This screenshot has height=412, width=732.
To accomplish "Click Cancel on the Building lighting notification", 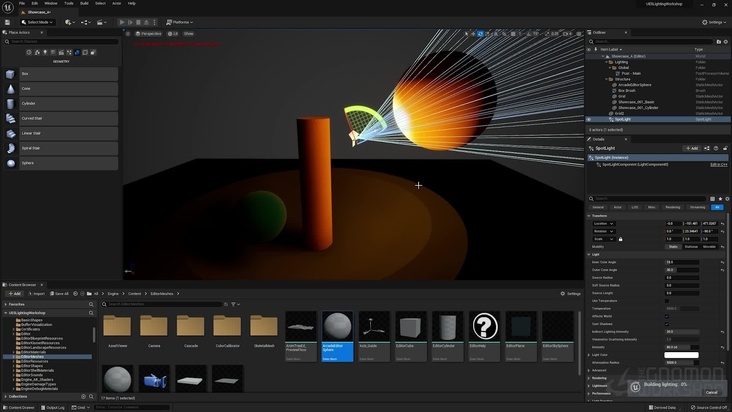I will click(711, 392).
